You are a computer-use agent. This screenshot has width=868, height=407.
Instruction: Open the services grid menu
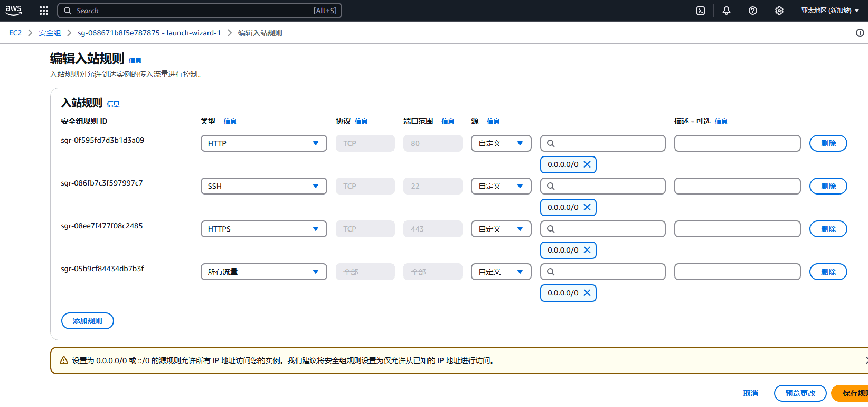pyautogui.click(x=44, y=11)
